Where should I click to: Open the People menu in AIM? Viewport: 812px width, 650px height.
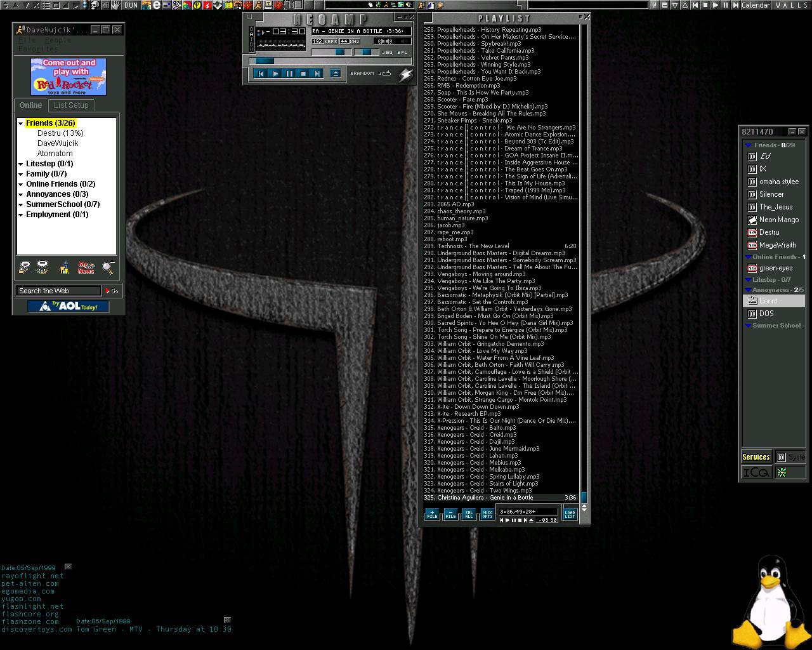point(58,41)
